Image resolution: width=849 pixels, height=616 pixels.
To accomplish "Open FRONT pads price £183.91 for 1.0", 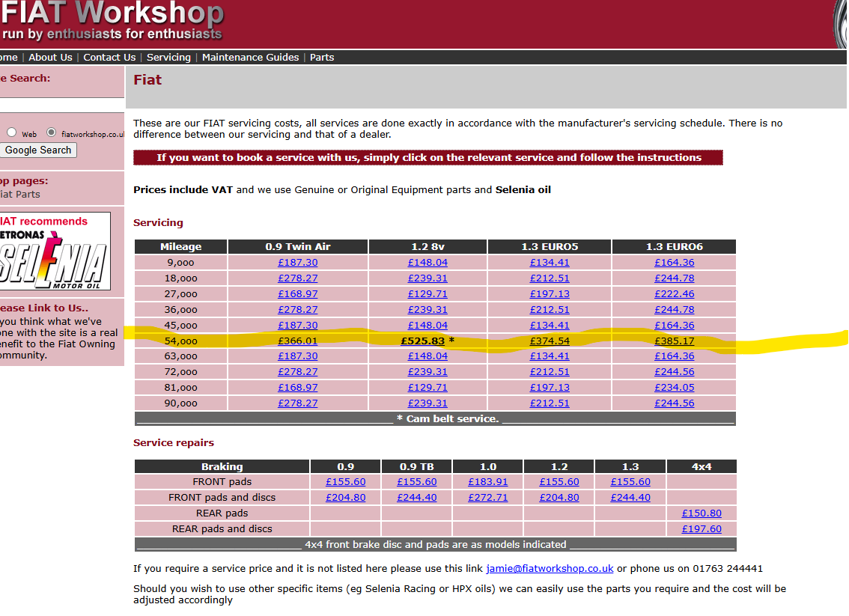I will click(488, 482).
